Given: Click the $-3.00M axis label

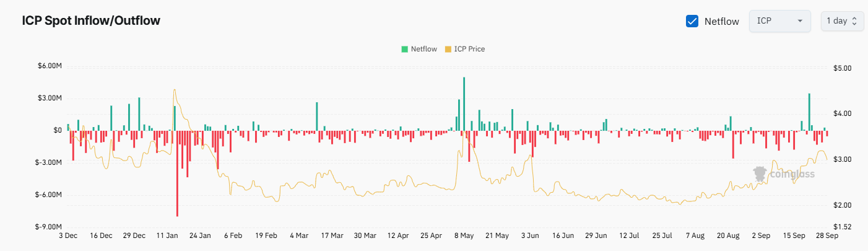Looking at the screenshot, I should pos(48,162).
